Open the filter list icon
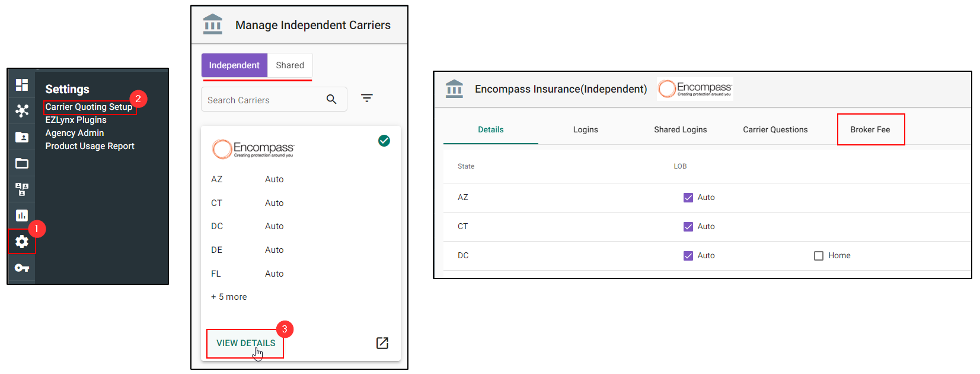This screenshot has width=980, height=374. click(x=367, y=98)
